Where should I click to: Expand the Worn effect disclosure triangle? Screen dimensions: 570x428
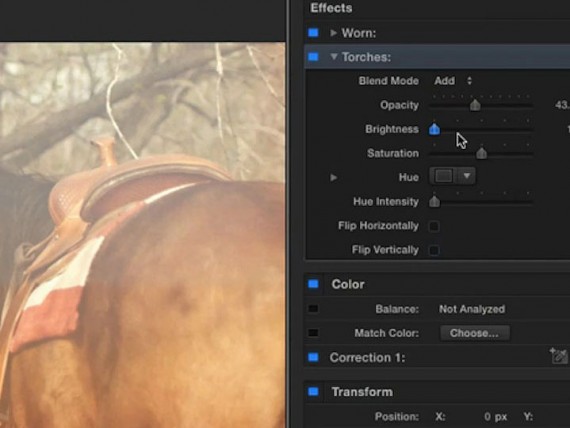tap(333, 33)
